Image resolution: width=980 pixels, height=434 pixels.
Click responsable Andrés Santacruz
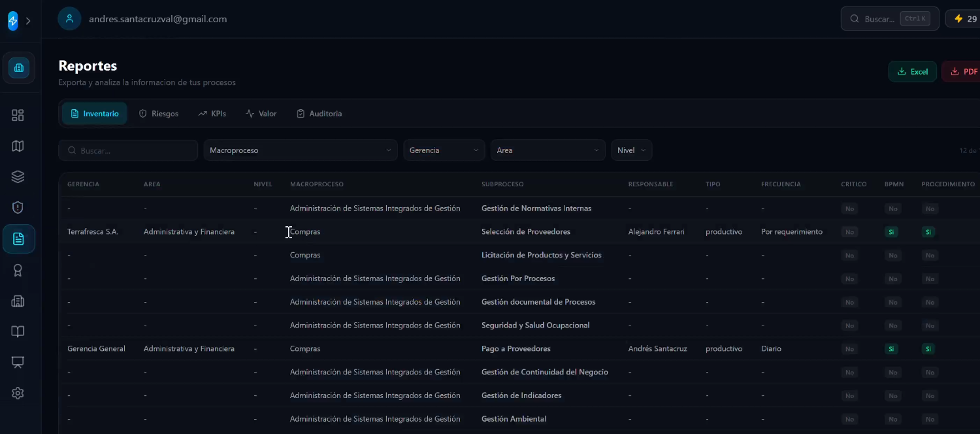coord(658,349)
